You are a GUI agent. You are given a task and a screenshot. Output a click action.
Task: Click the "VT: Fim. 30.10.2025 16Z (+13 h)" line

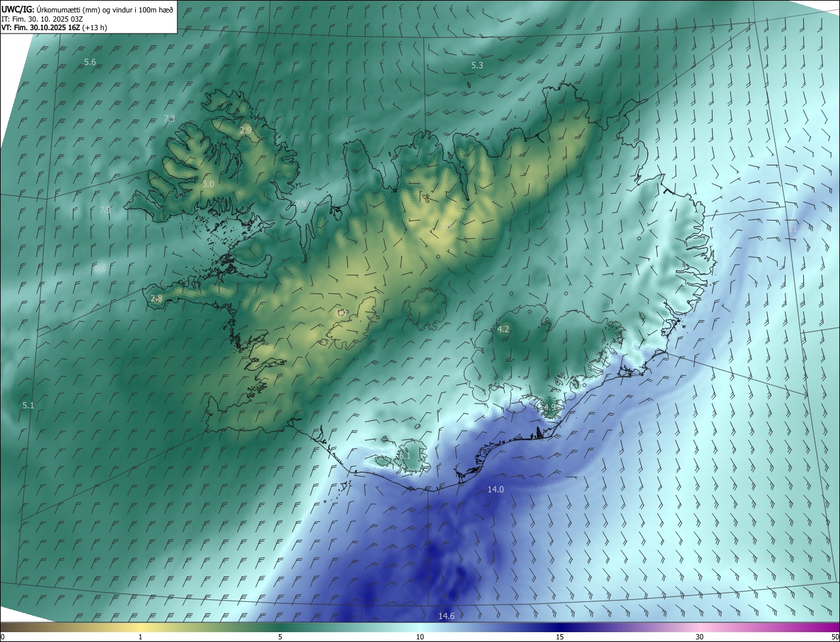(x=54, y=28)
